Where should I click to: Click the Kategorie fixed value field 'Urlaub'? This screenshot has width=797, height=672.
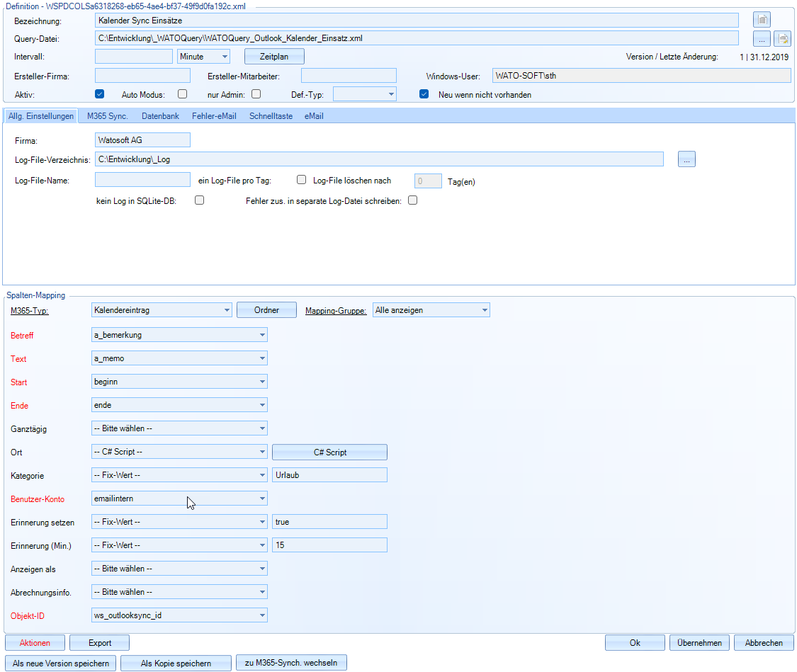click(x=329, y=475)
